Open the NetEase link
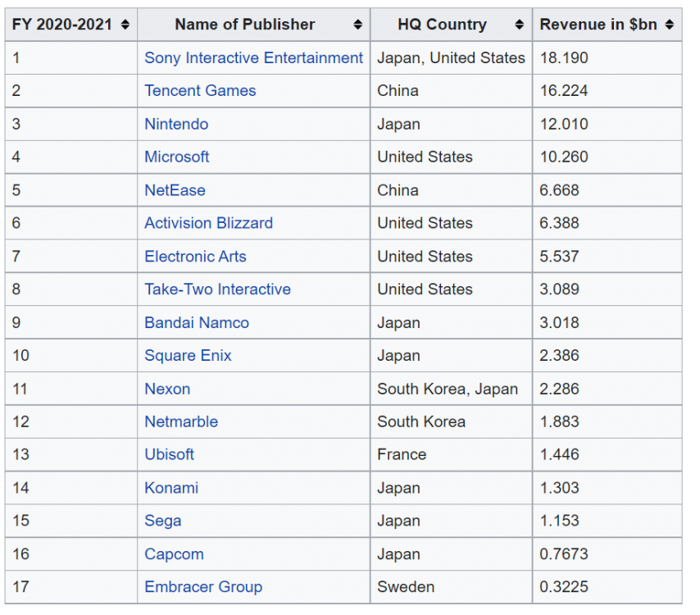700x615 pixels. click(x=175, y=190)
